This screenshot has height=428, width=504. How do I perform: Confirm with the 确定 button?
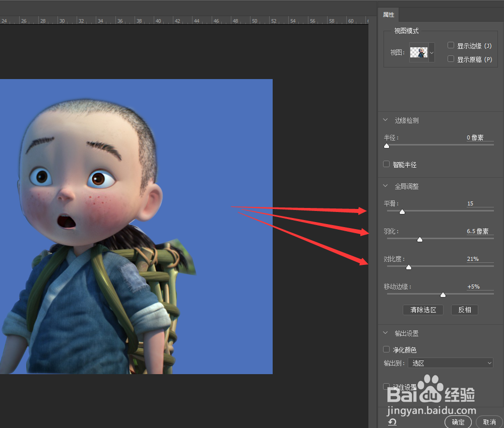click(x=458, y=422)
